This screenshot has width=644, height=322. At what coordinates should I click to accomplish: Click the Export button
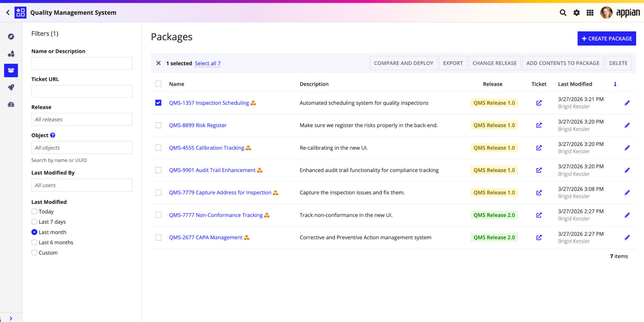[453, 63]
